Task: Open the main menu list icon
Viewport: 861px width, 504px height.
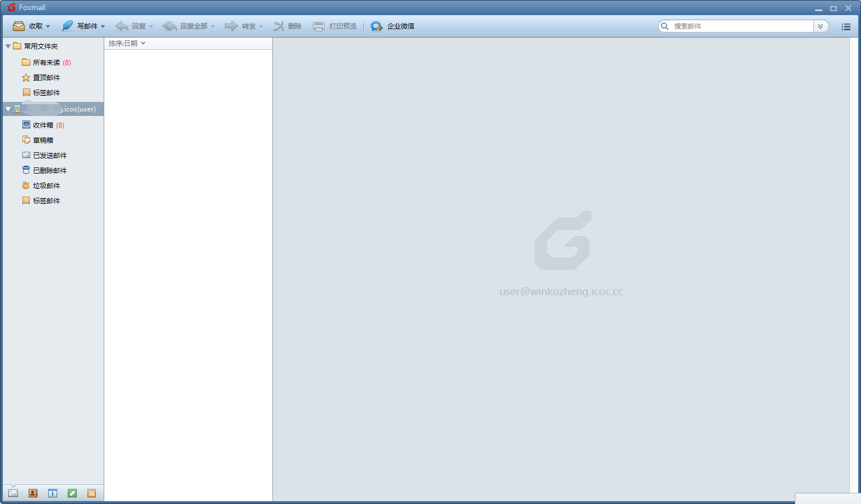Action: tap(846, 26)
